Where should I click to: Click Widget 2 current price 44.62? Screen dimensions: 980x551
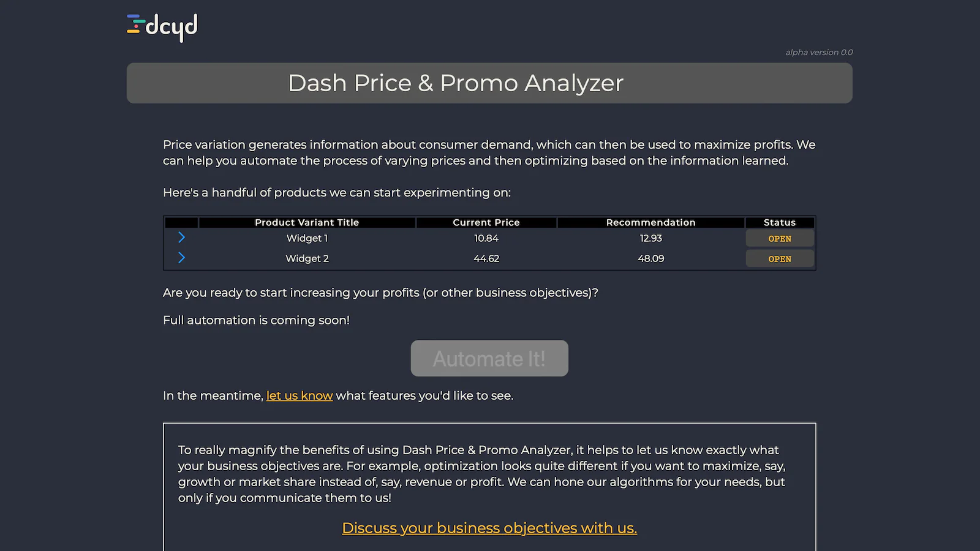[x=486, y=258]
